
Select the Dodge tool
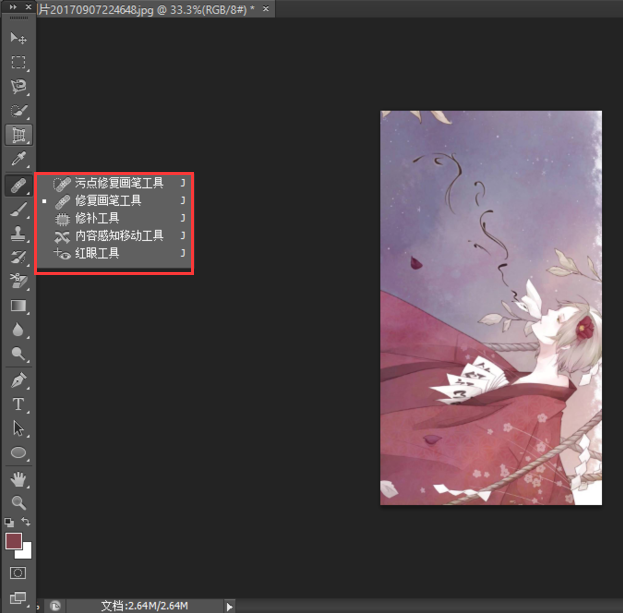click(18, 354)
